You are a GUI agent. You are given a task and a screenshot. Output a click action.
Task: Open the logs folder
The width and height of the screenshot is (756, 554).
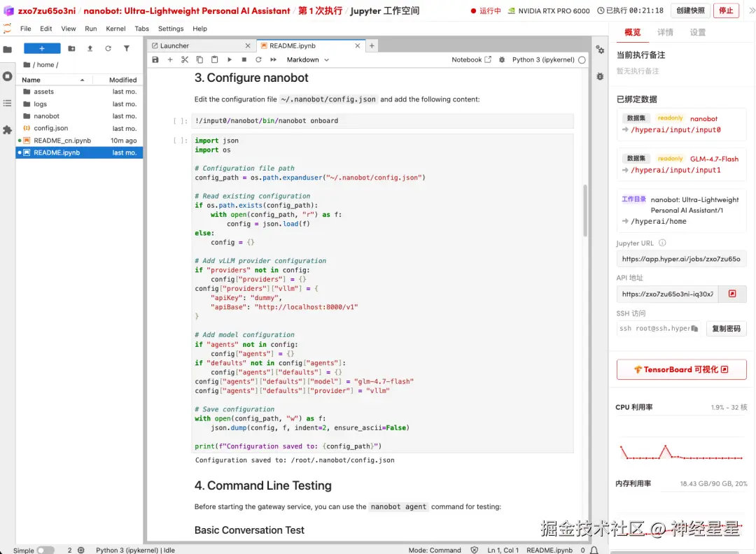(x=80, y=104)
